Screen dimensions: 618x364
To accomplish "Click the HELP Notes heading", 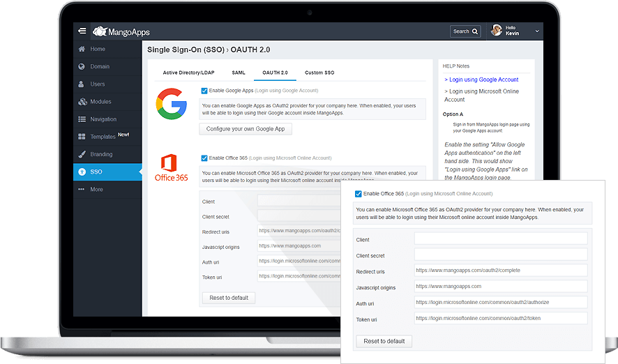I will [456, 66].
